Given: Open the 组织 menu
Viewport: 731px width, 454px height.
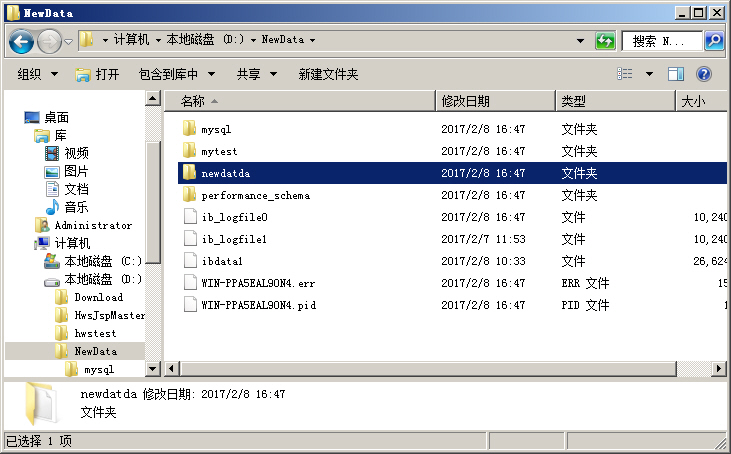Looking at the screenshot, I should 37,74.
